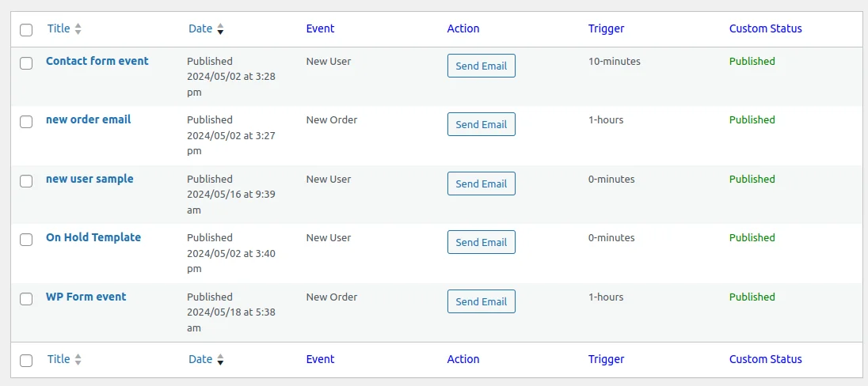Viewport: 868px width, 386px height.
Task: Click the sort arrows beside the top Title header
Action: point(78,29)
